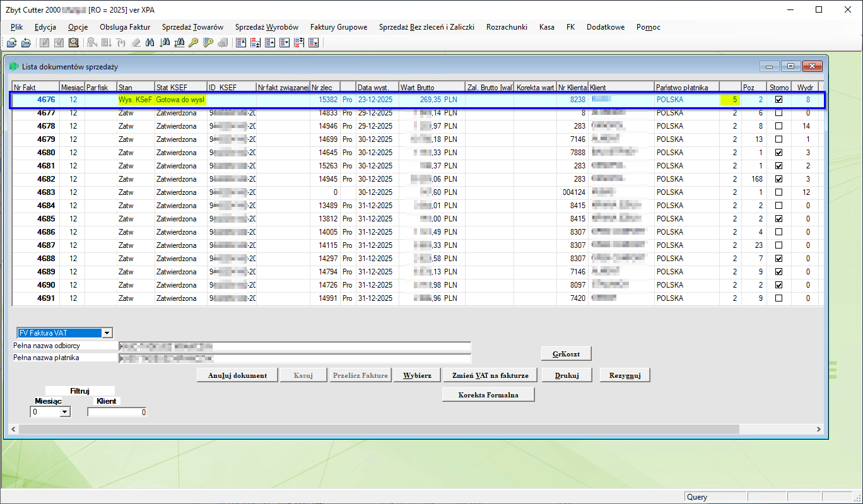Click the Klient filter input field
The height and width of the screenshot is (504, 863).
tap(117, 412)
